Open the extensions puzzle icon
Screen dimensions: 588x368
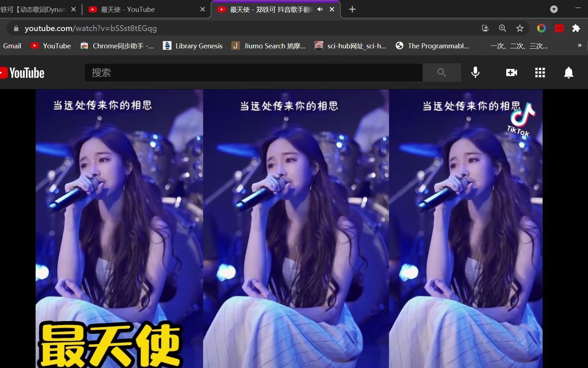tap(576, 28)
